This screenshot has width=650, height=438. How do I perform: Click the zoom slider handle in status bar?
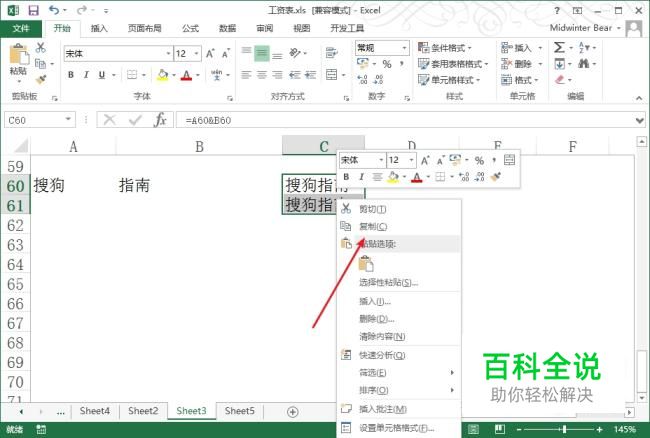(x=564, y=429)
